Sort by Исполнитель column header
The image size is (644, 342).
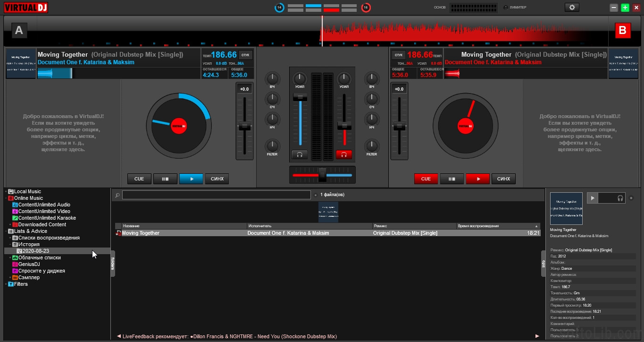pyautogui.click(x=309, y=226)
